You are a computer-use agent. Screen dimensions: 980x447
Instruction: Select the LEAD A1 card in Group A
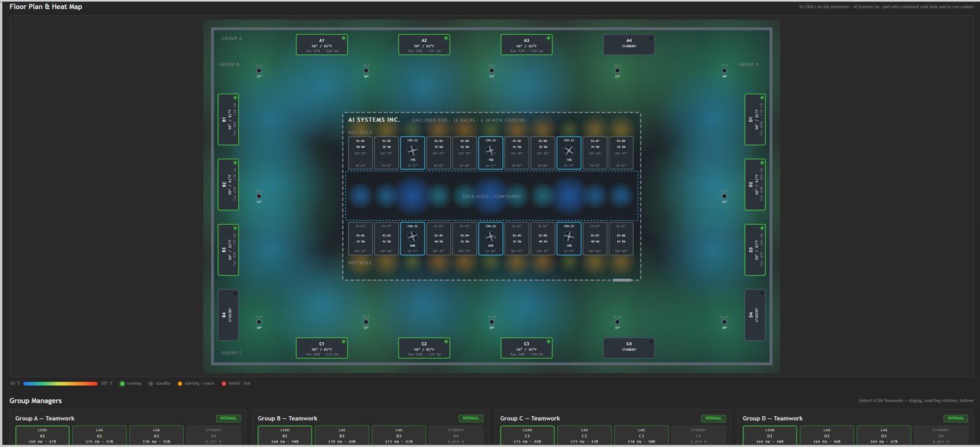coord(42,435)
